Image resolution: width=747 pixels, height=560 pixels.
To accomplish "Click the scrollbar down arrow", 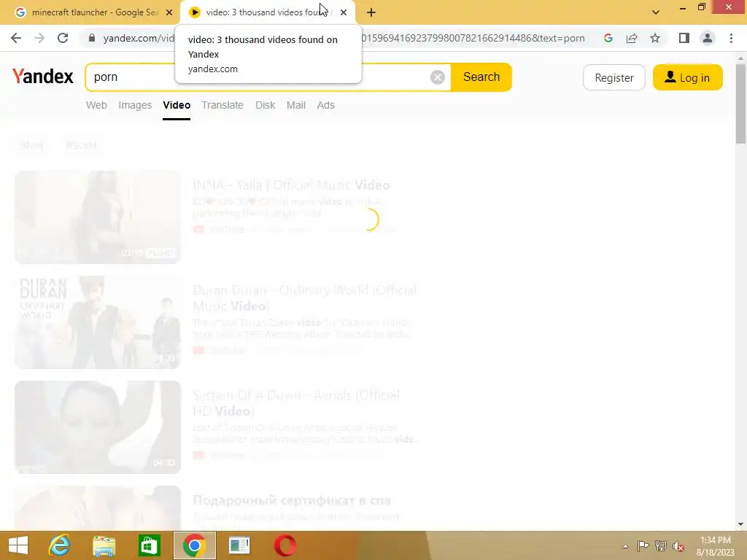I will pos(740,524).
